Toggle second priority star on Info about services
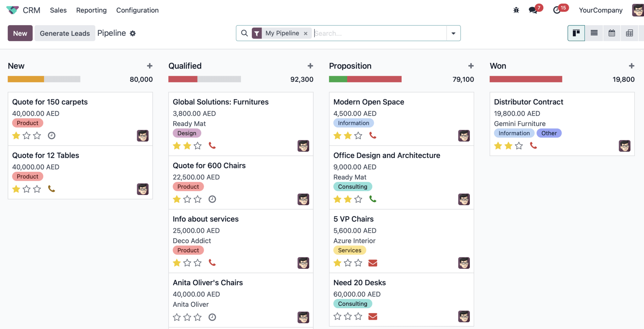The width and height of the screenshot is (644, 329). (187, 263)
